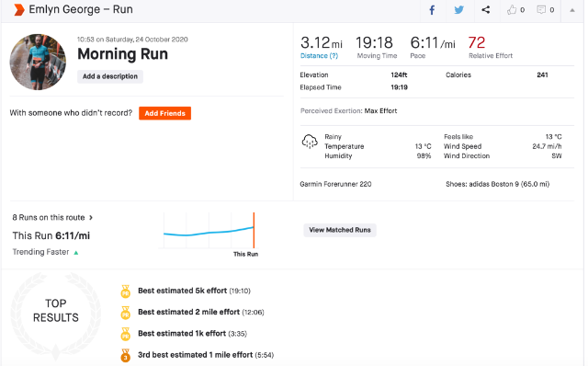Click 6:11 /mi Pace value
Viewport: 588px width, 366px height.
(433, 43)
